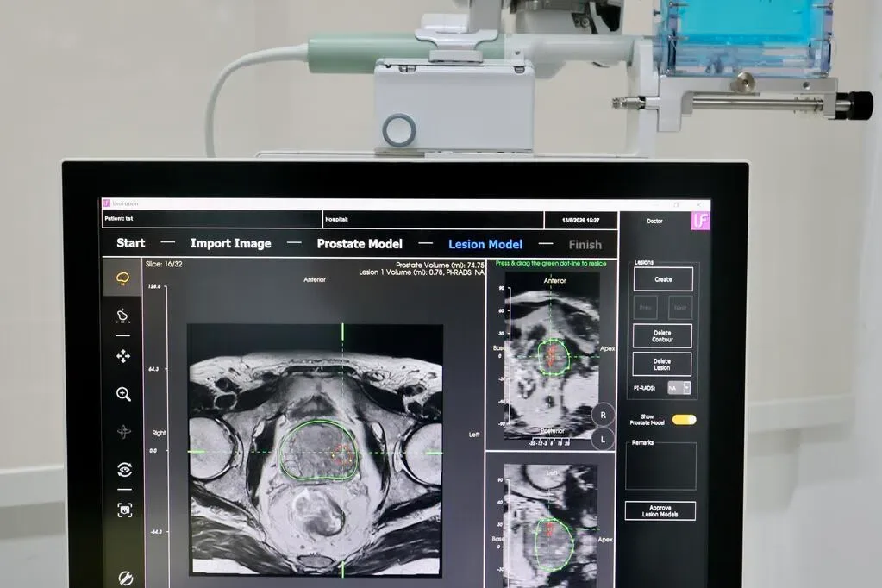Click the Patient name field
The image size is (882, 588).
211,219
